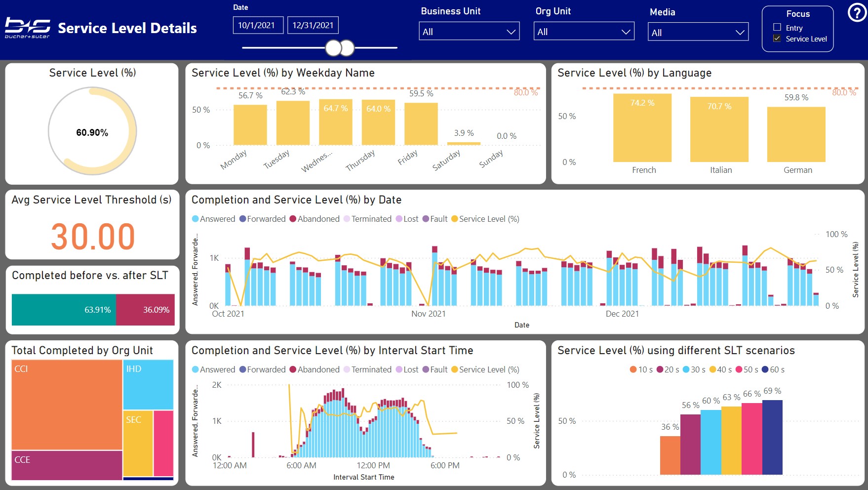The image size is (868, 490).
Task: Select the 50 s SLT legend entry
Action: coord(747,369)
